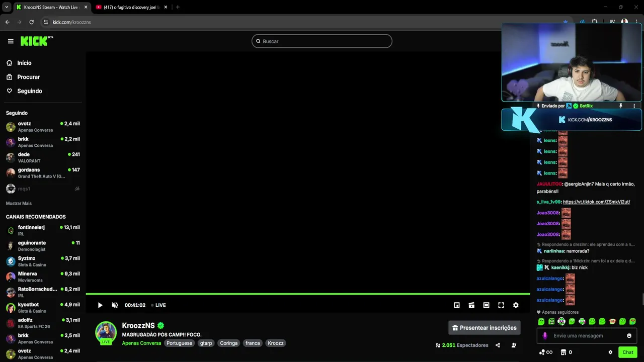
Task: Toggle theater mode in player
Action: tap(486, 305)
